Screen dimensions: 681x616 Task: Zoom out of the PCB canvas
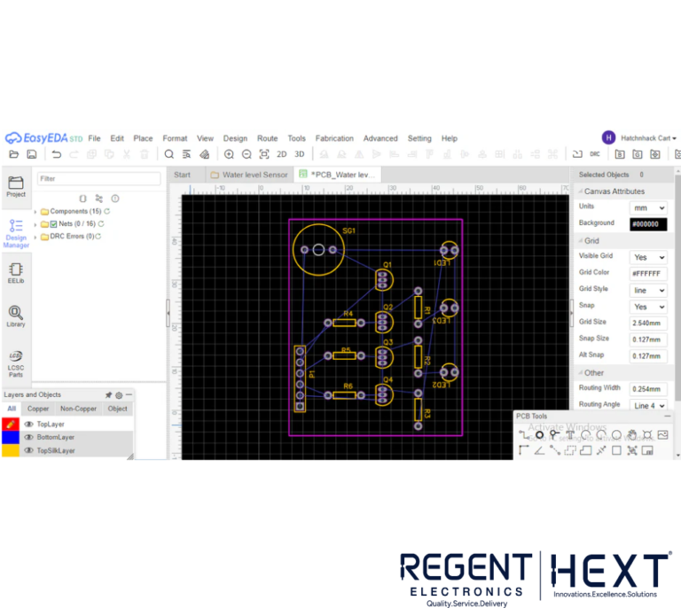click(x=247, y=154)
